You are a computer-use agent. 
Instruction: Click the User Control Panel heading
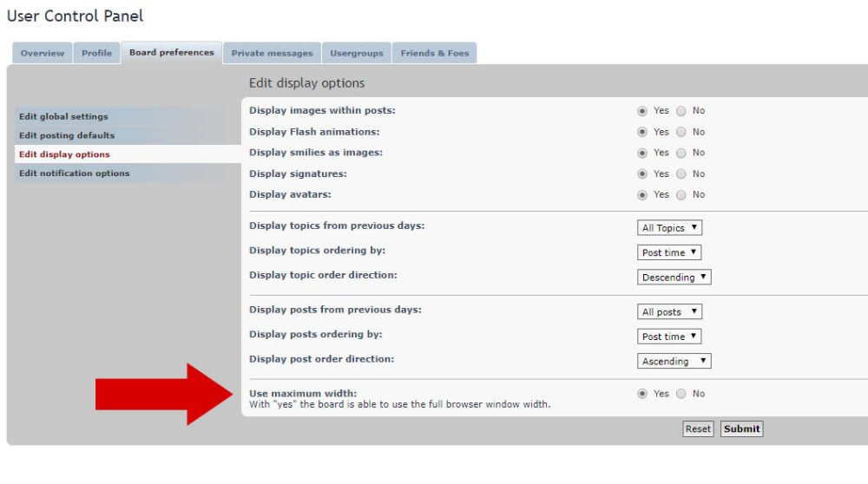click(x=75, y=16)
